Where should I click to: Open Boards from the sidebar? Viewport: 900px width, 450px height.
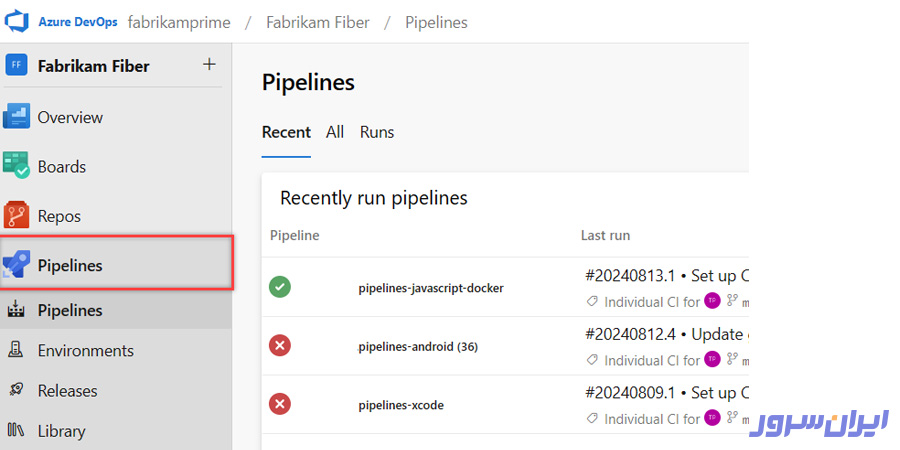point(61,167)
